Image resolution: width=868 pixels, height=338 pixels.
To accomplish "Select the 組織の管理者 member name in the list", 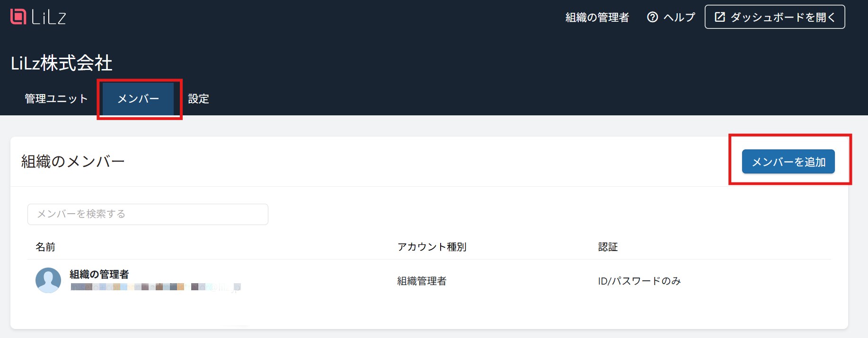I will [x=99, y=274].
